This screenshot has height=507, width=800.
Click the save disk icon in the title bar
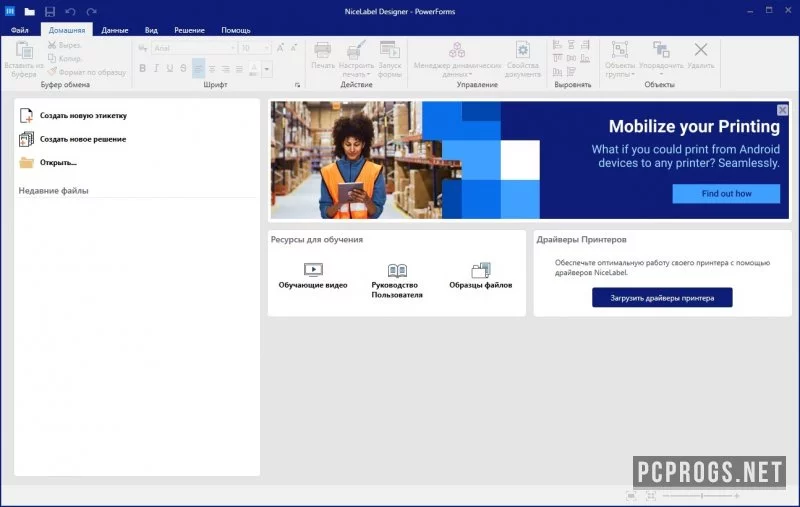click(49, 11)
